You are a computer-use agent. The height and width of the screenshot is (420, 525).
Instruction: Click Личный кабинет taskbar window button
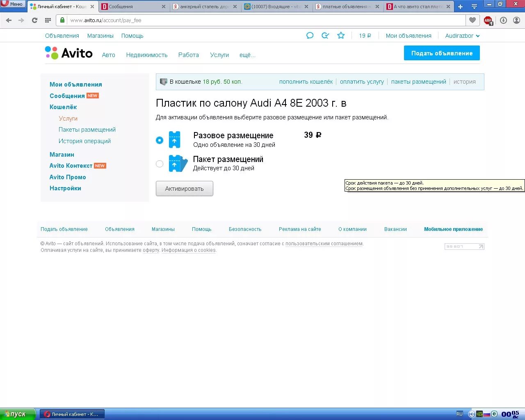pos(72,414)
